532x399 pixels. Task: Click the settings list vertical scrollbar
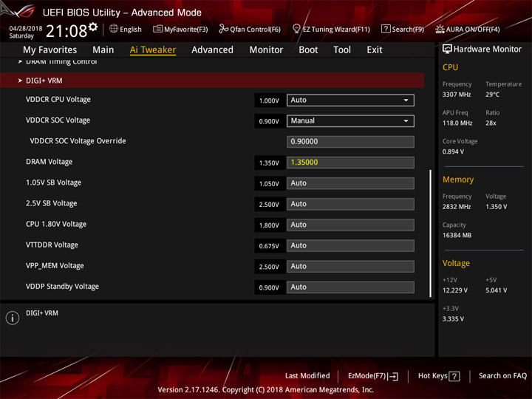430,233
